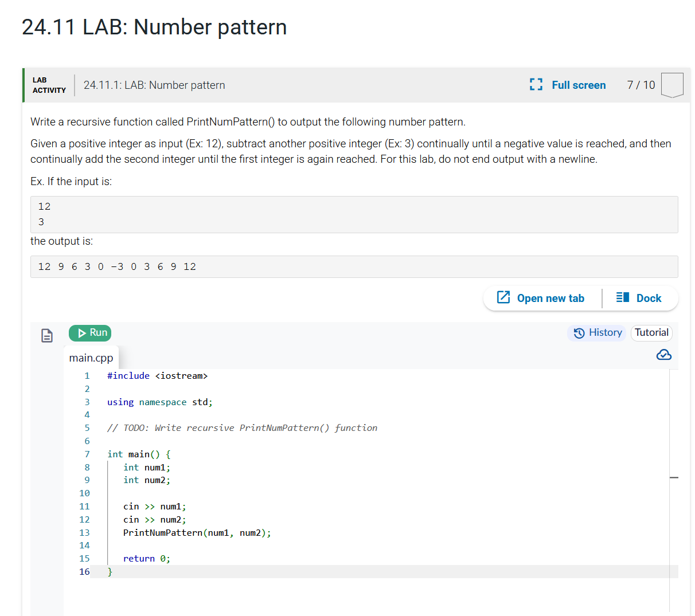
Task: Toggle the activity completion checkbox beside 7/10
Action: click(671, 84)
